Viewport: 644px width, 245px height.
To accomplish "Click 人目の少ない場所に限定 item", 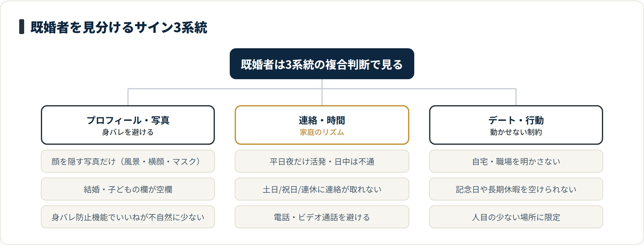I will pos(516,217).
